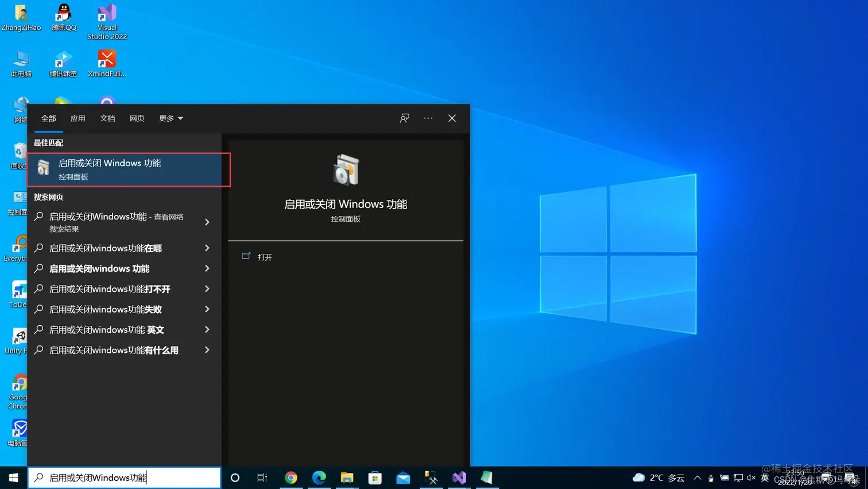Viewport: 868px width, 489px height.
Task: Open suggestion 启用或关闭windows 功能 bold
Action: tap(124, 268)
